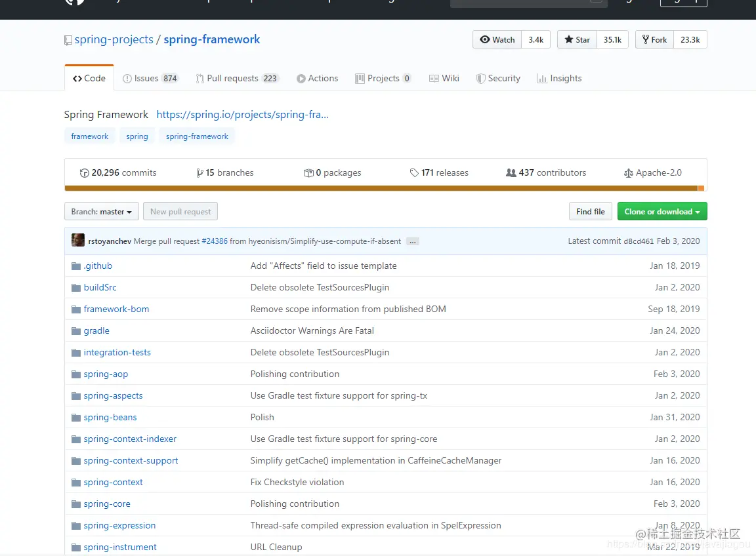Click the New pull request button

point(180,212)
